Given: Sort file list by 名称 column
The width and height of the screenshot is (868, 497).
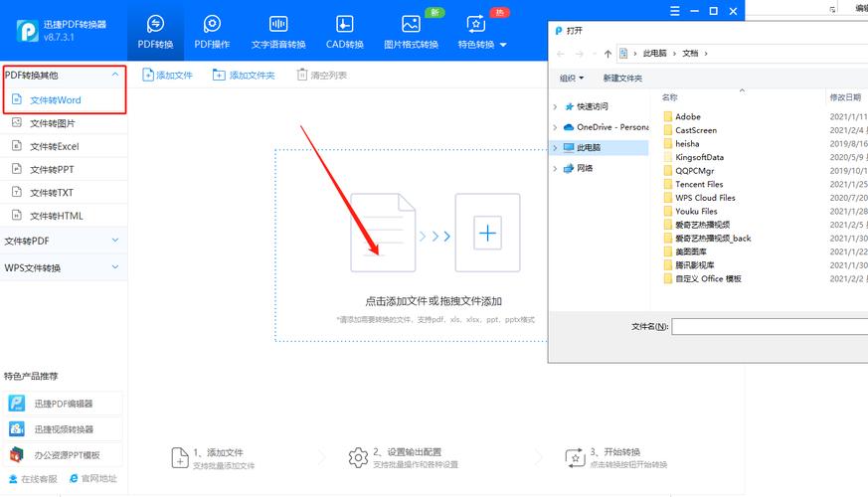Looking at the screenshot, I should (x=670, y=97).
